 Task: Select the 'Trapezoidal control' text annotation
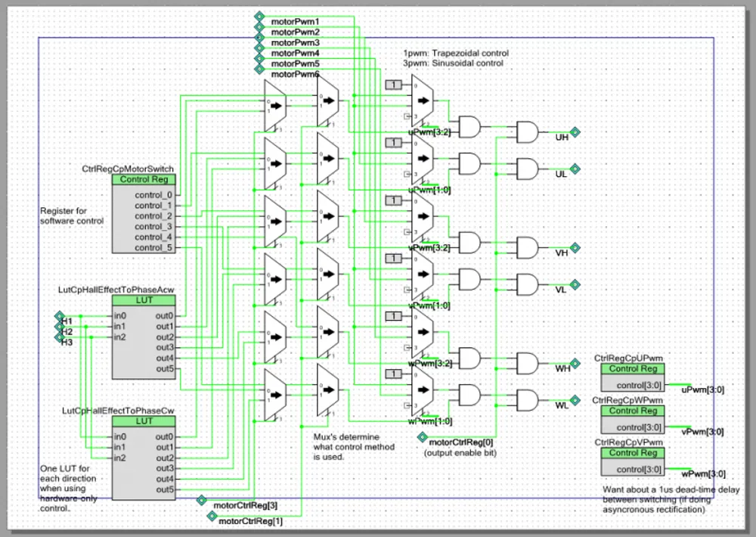456,54
